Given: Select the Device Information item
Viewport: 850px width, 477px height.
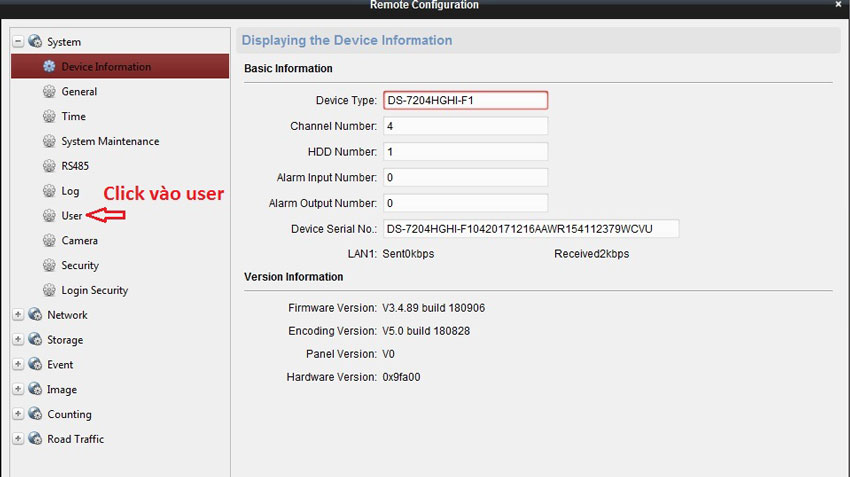Looking at the screenshot, I should click(x=106, y=67).
